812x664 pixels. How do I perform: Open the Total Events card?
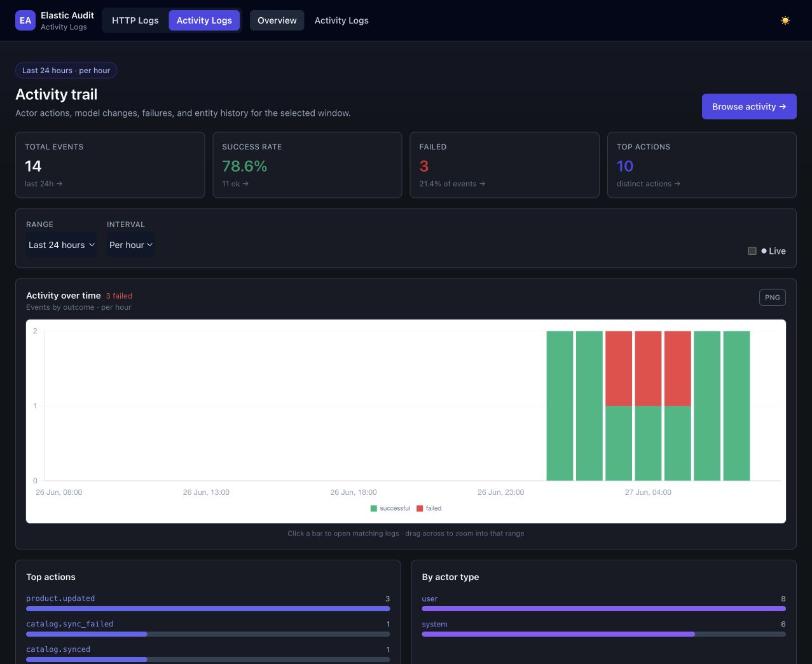pyautogui.click(x=110, y=165)
